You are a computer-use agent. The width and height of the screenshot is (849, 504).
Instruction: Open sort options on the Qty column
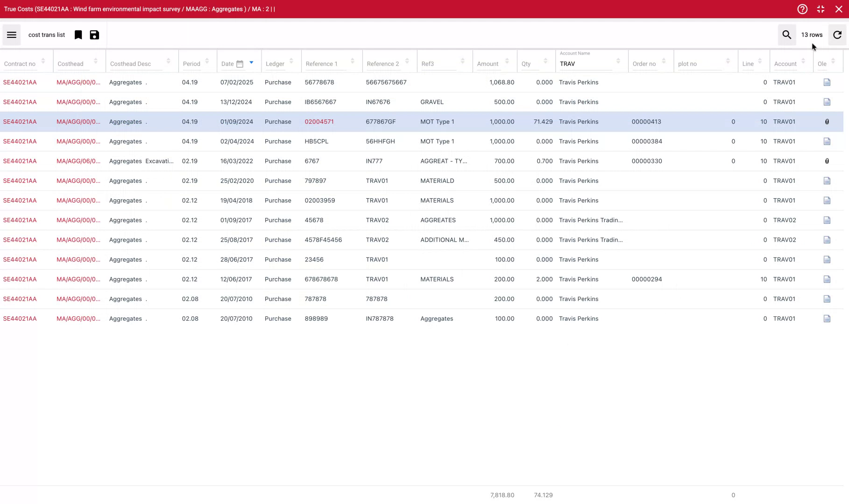click(x=545, y=61)
